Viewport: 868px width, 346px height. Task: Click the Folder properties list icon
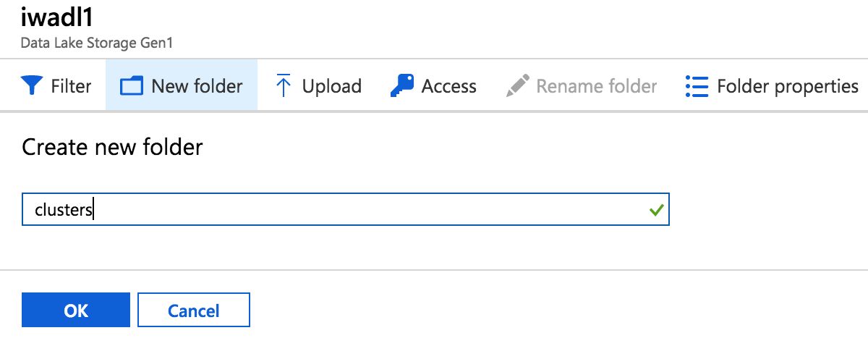tap(697, 86)
